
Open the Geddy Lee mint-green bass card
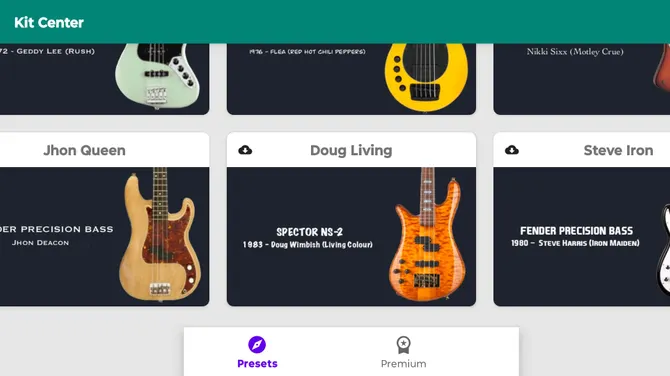104,79
